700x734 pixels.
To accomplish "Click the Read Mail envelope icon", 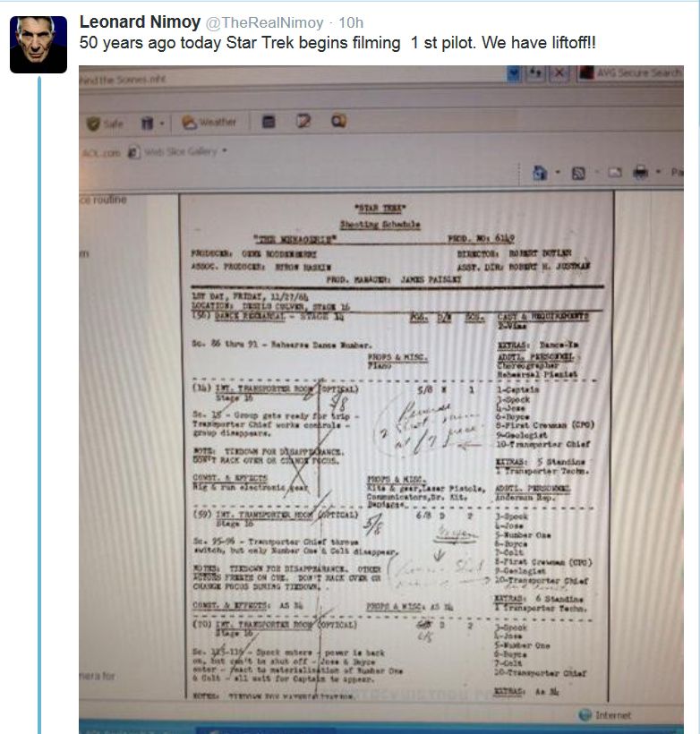I will coord(615,173).
